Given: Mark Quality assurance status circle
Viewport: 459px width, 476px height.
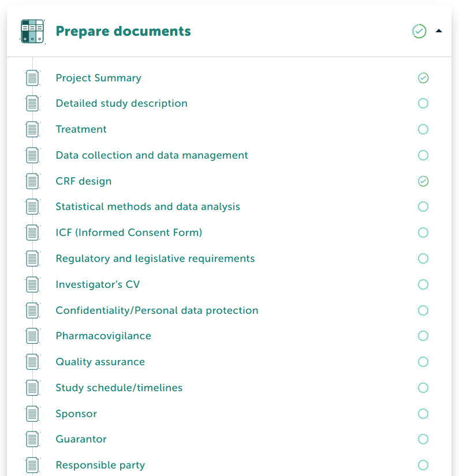Looking at the screenshot, I should point(423,362).
